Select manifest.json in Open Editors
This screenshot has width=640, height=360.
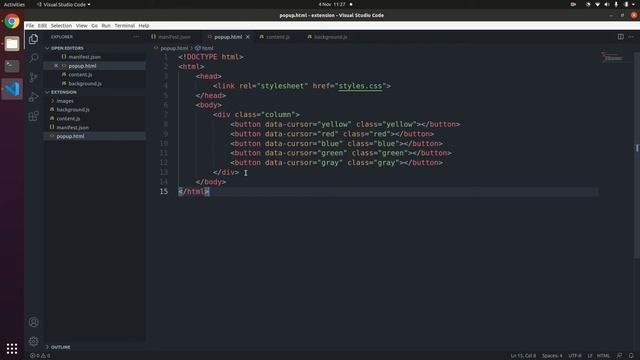84,57
